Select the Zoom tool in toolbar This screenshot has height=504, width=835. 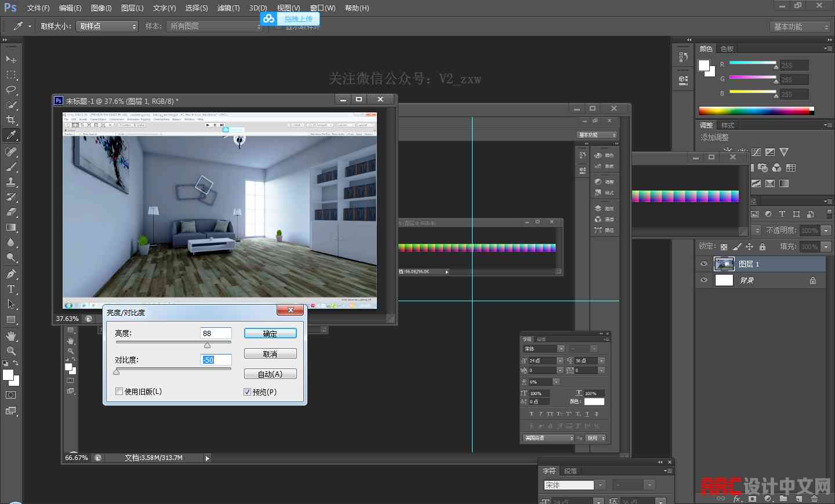click(11, 351)
